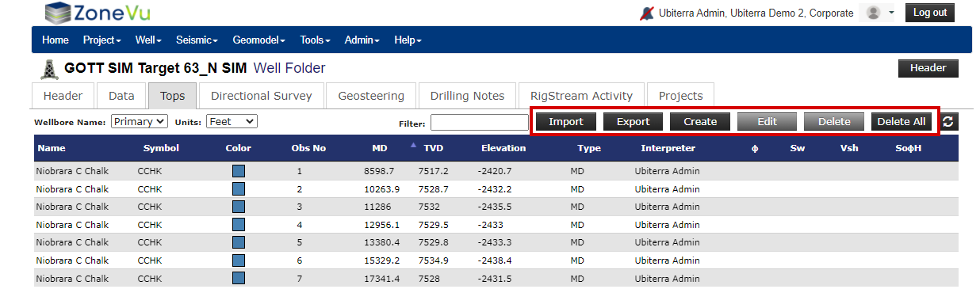Sort by the Elevation column header
Screen dimensions: 980x308
coord(503,148)
